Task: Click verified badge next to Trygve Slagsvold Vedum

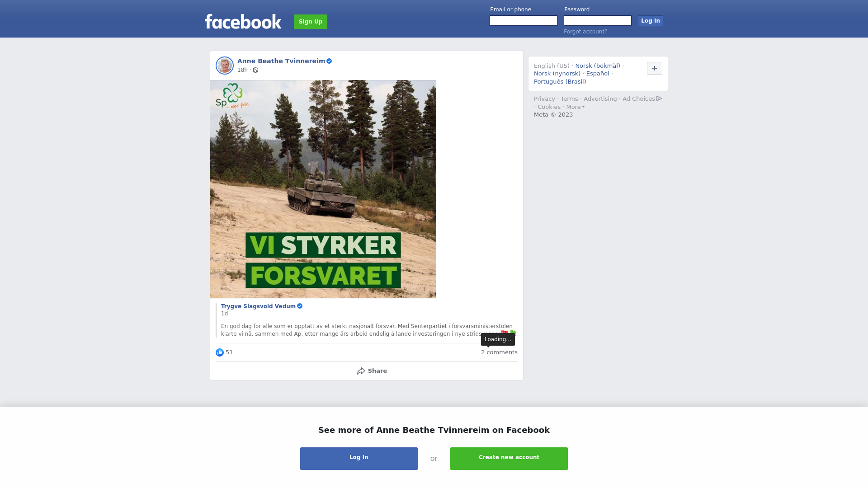Action: tap(300, 306)
